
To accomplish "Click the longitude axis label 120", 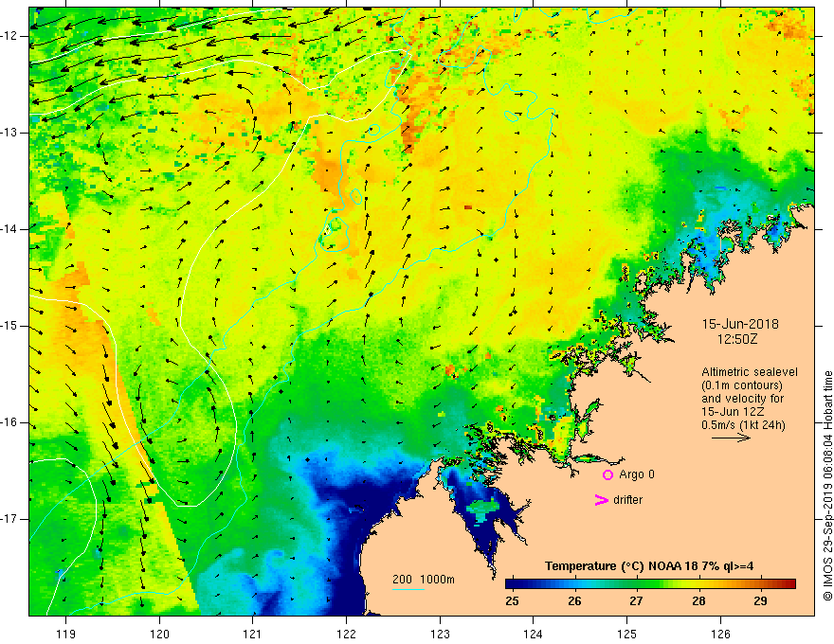I will tap(159, 634).
